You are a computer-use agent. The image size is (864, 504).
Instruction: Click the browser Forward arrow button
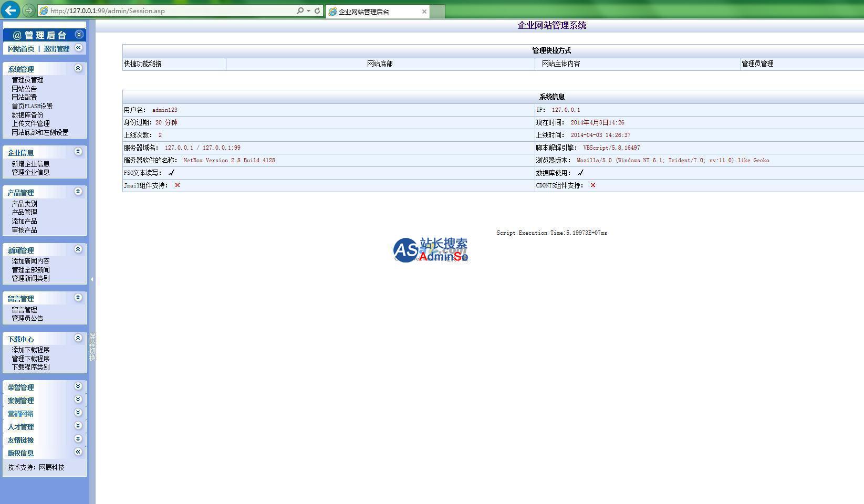(x=29, y=10)
